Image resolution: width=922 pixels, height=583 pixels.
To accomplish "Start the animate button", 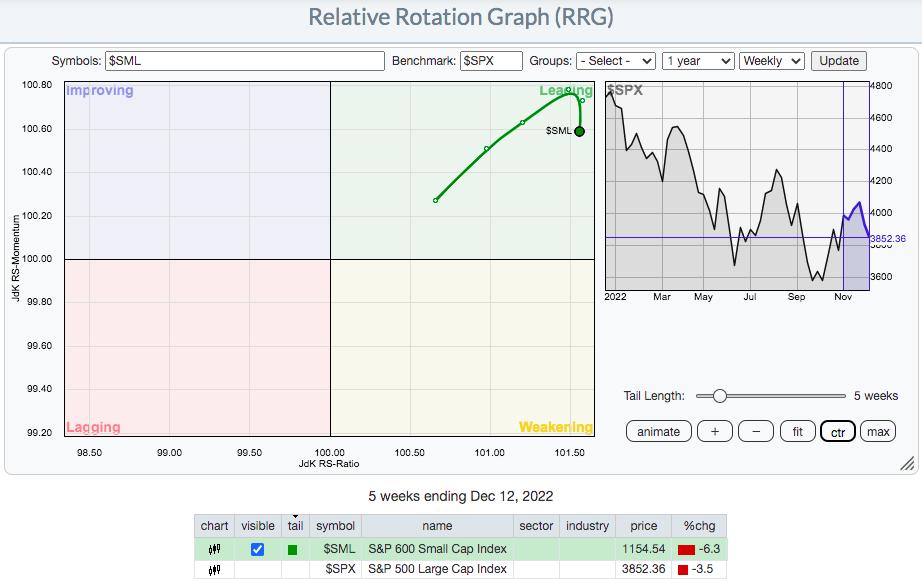I will point(658,432).
